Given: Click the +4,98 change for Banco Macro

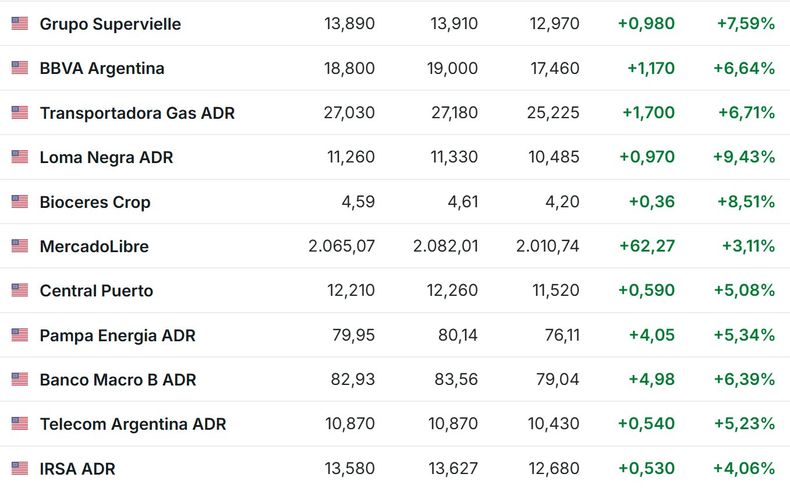Looking at the screenshot, I should pos(651,380).
